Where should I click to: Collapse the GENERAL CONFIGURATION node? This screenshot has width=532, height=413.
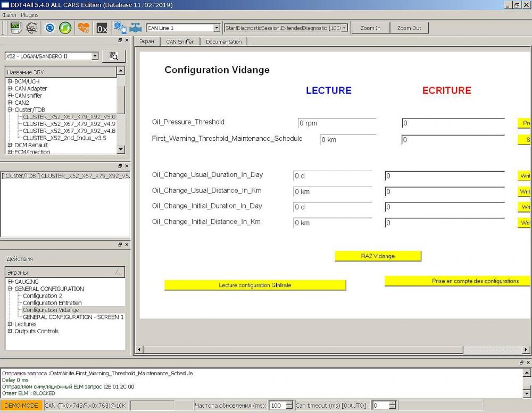pos(10,289)
